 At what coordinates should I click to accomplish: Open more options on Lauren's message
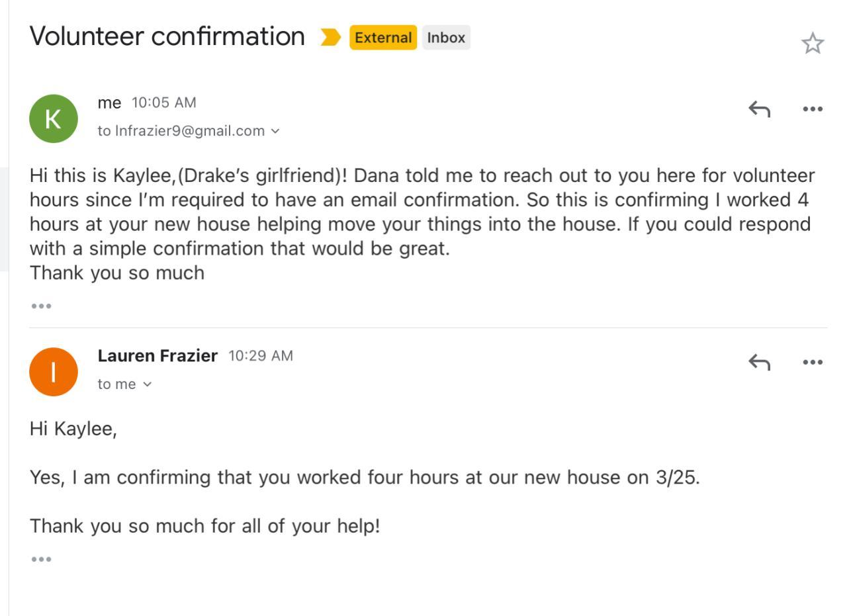coord(812,362)
